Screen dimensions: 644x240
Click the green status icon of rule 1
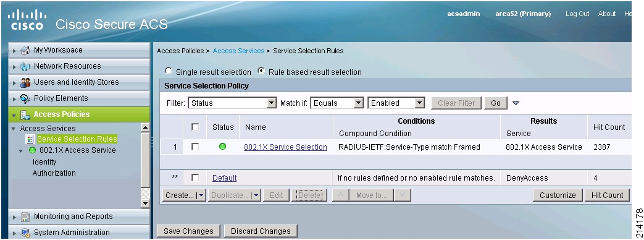point(223,146)
